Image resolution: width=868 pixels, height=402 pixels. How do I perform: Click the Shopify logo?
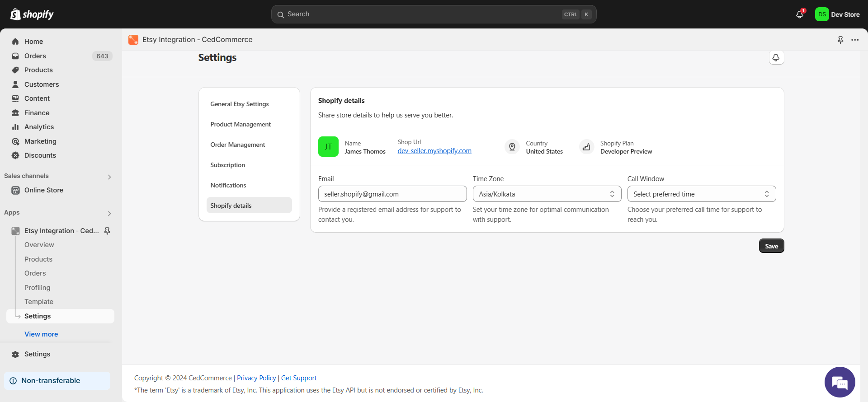[32, 14]
